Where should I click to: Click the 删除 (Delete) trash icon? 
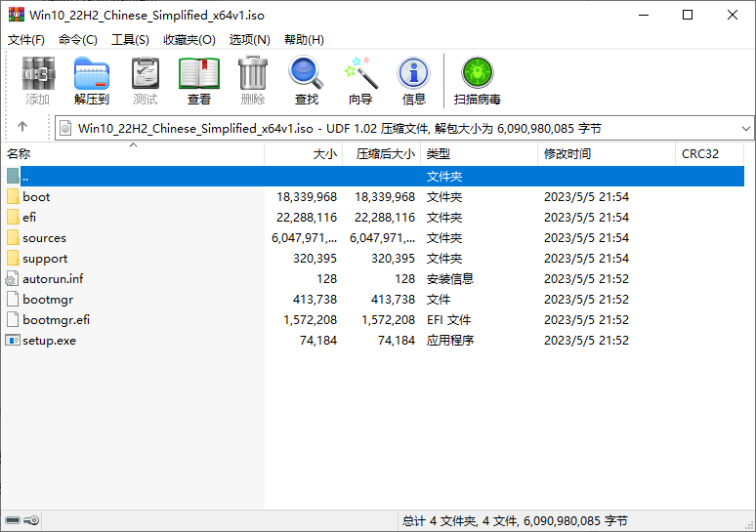coord(253,73)
